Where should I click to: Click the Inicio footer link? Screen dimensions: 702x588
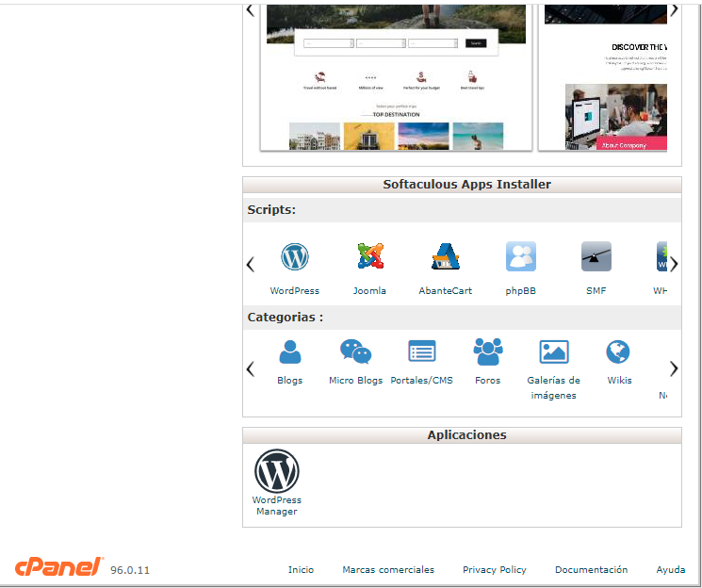(301, 570)
